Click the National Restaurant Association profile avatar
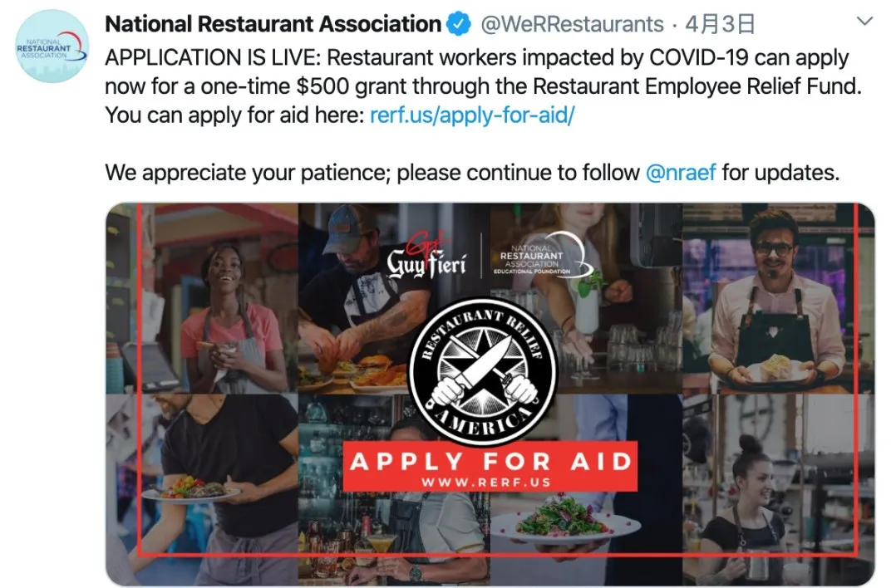 tap(52, 47)
